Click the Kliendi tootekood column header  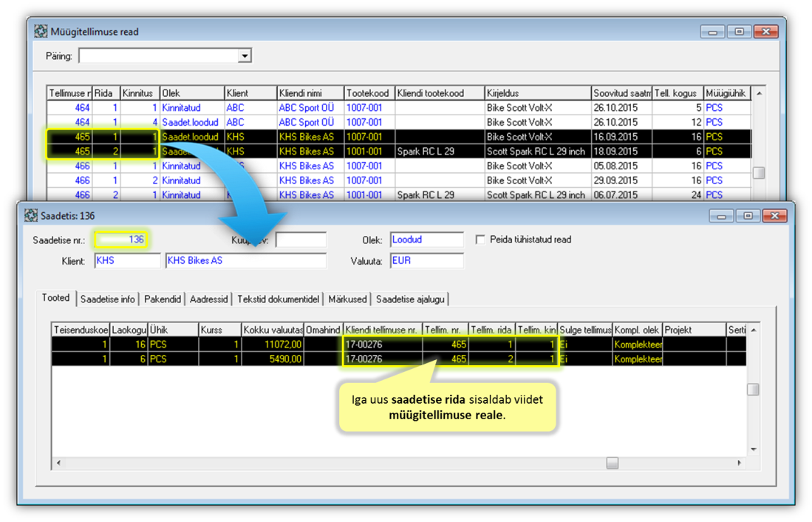pyautogui.click(x=440, y=93)
